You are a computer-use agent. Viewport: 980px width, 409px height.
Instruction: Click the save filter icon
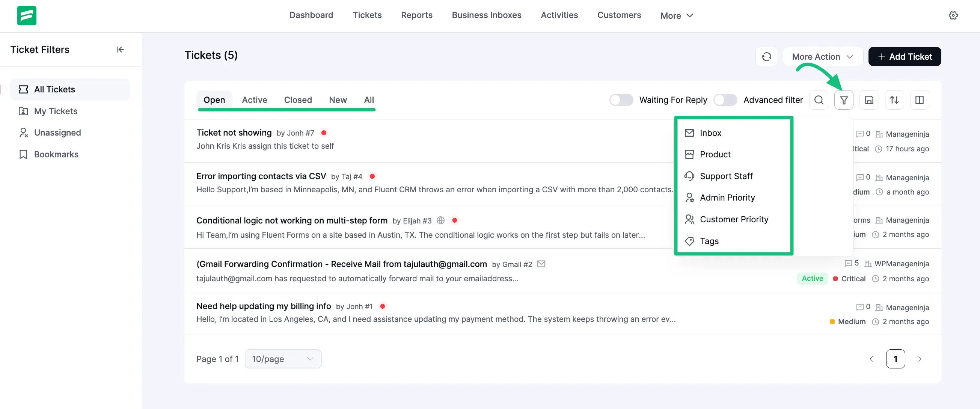click(x=869, y=100)
